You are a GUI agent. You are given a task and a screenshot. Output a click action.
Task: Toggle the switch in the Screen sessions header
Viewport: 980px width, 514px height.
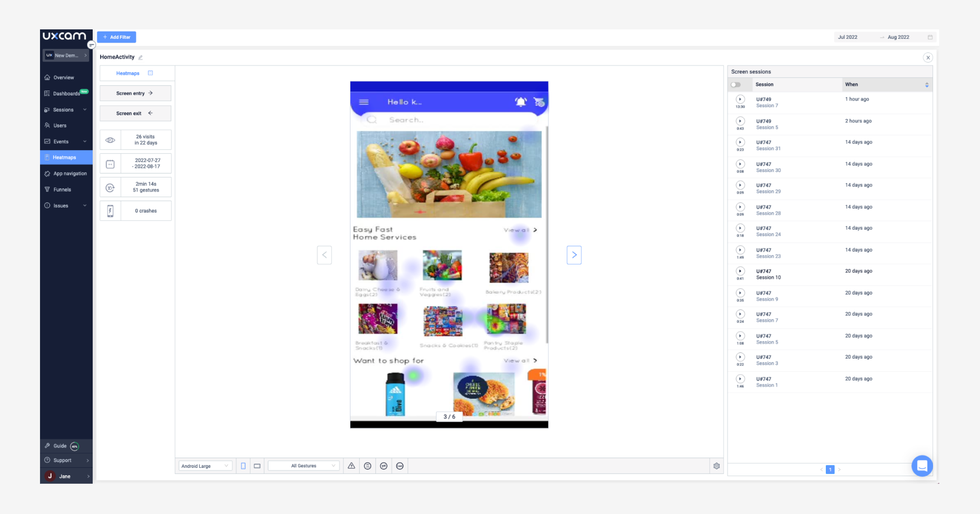coord(737,84)
